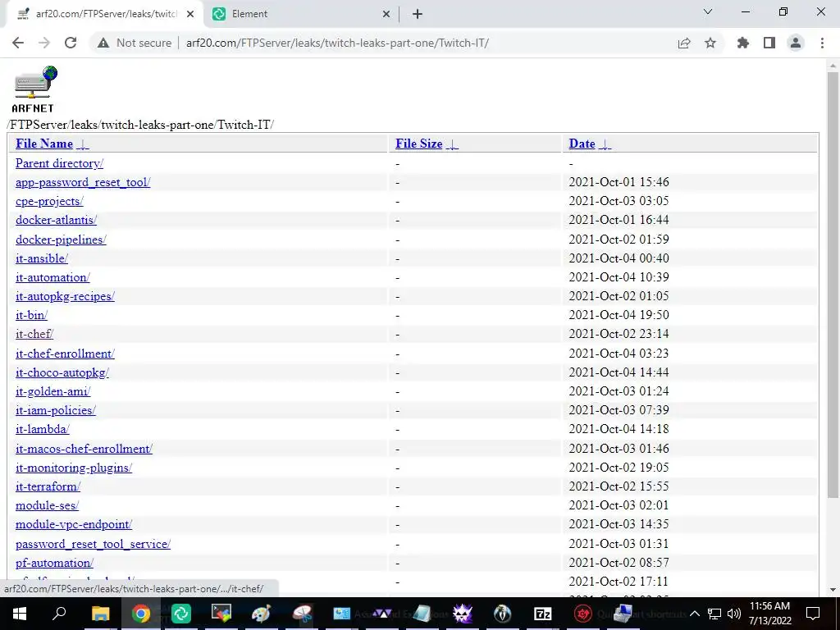Open the Windows notification center
Viewport: 840px width, 630px height.
click(x=813, y=614)
